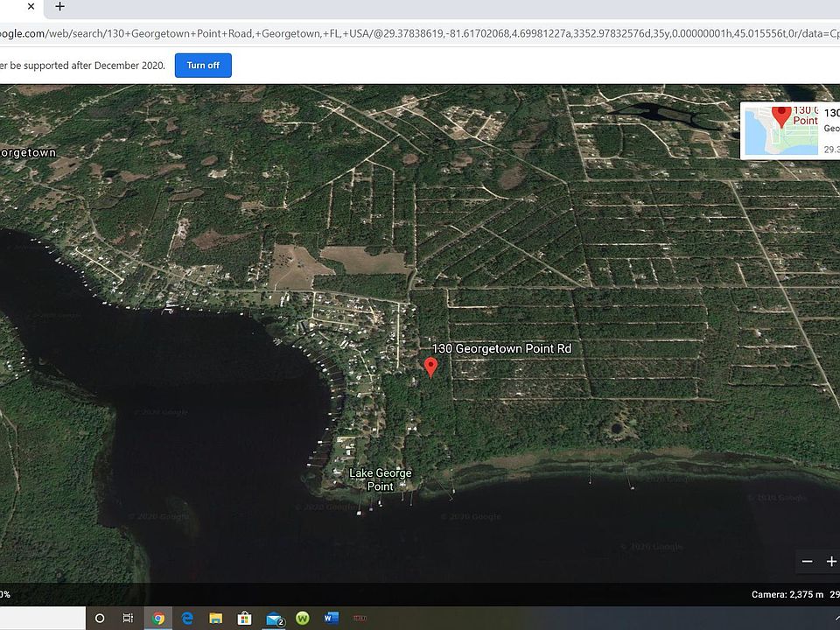This screenshot has height=630, width=840.
Task: Open Microsoft Word from the taskbar
Action: point(331,619)
